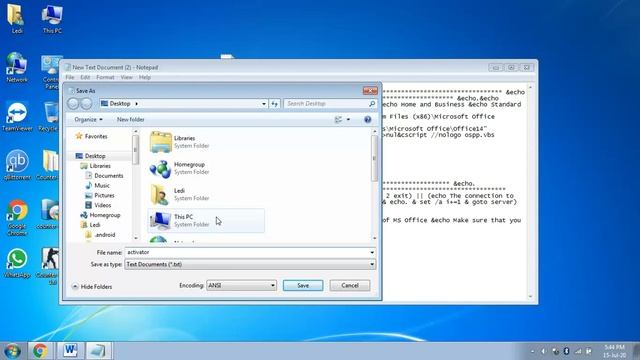Click the Search Desktop field

326,104
